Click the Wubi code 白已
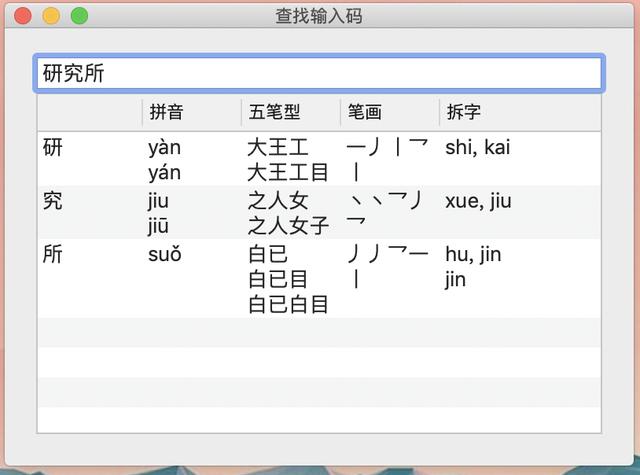 tap(268, 254)
